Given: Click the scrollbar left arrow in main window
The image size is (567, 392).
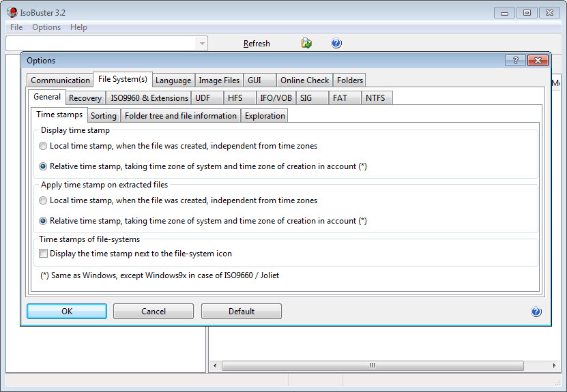Looking at the screenshot, I should point(215,365).
